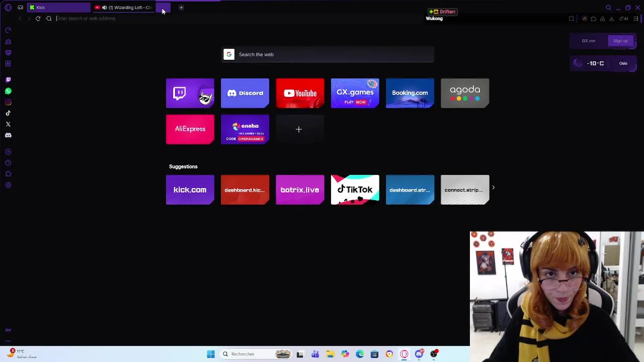The height and width of the screenshot is (362, 644).
Task: Open Discord in the sidebar
Action: coord(8,135)
